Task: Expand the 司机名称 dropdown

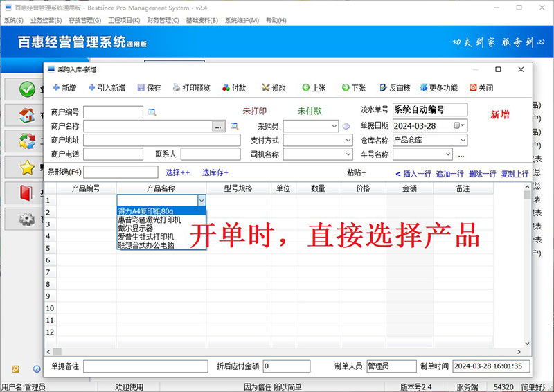Action: [348, 154]
